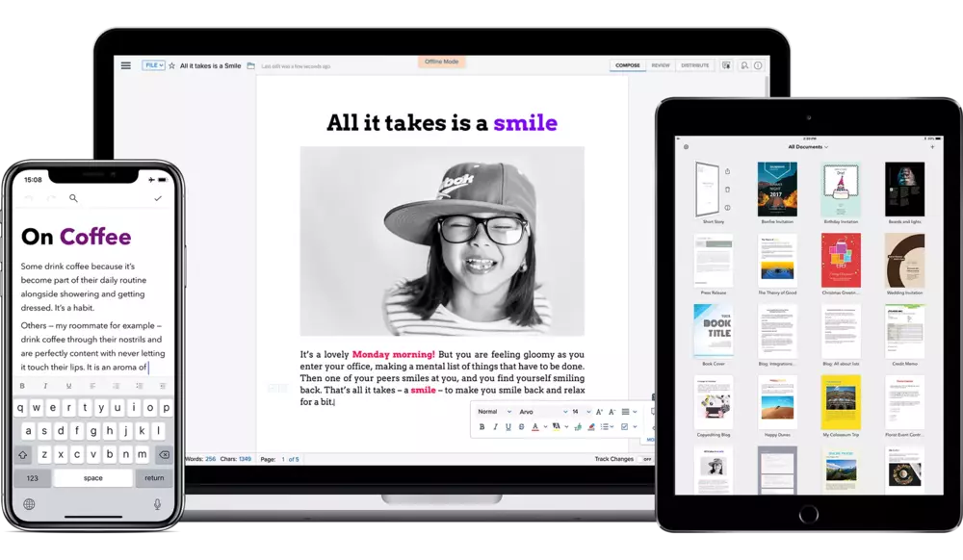
Task: Tap the microphone dictation icon on the phone
Action: [x=157, y=504]
